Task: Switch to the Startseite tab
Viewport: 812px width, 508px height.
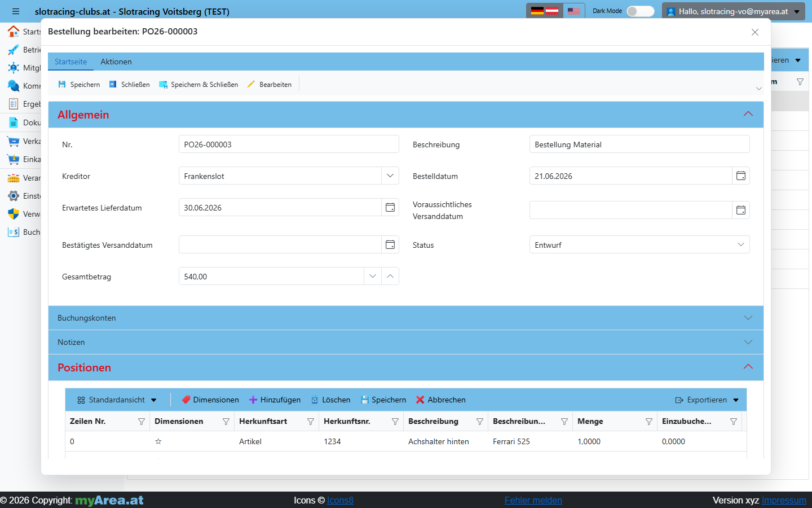Action: pos(70,62)
